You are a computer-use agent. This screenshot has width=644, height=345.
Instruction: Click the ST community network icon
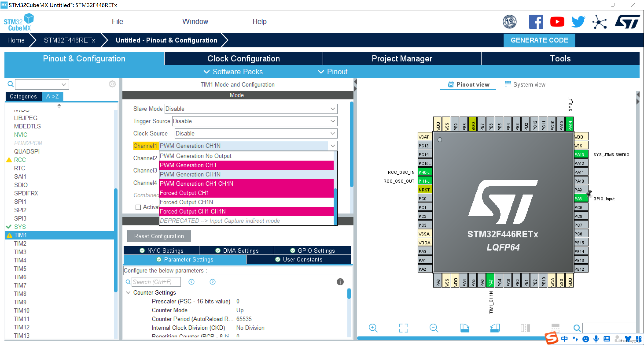click(599, 22)
